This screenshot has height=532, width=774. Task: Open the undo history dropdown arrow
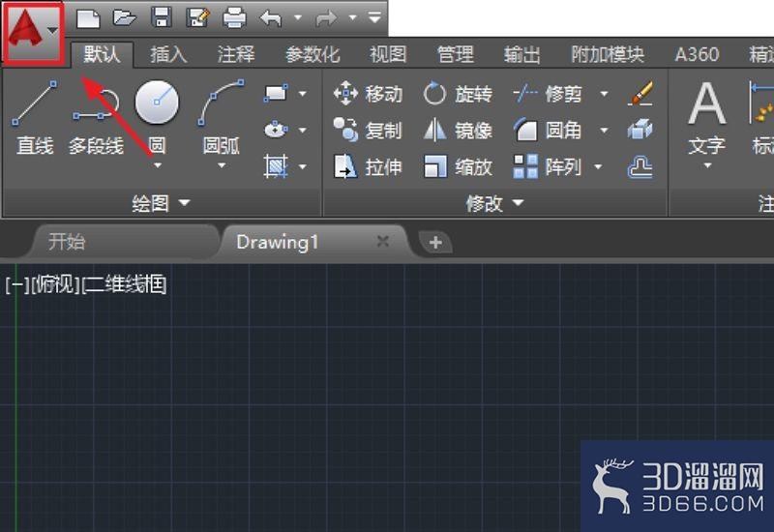tap(298, 18)
